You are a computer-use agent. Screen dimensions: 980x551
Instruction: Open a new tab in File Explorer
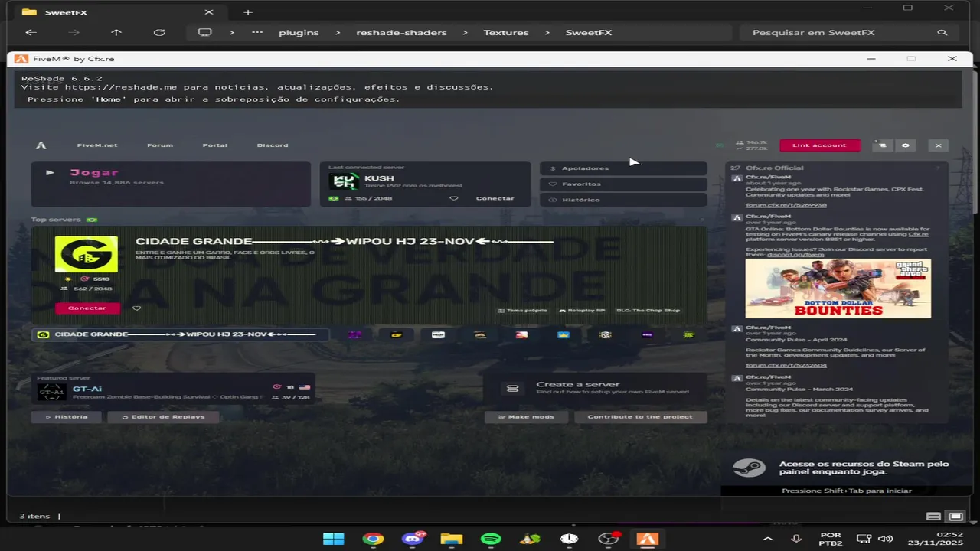point(247,12)
